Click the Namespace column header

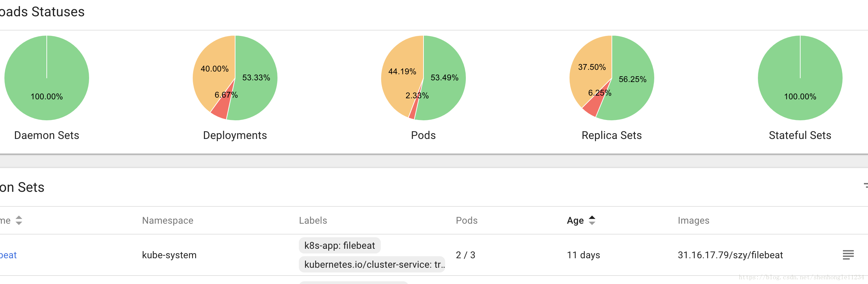168,220
